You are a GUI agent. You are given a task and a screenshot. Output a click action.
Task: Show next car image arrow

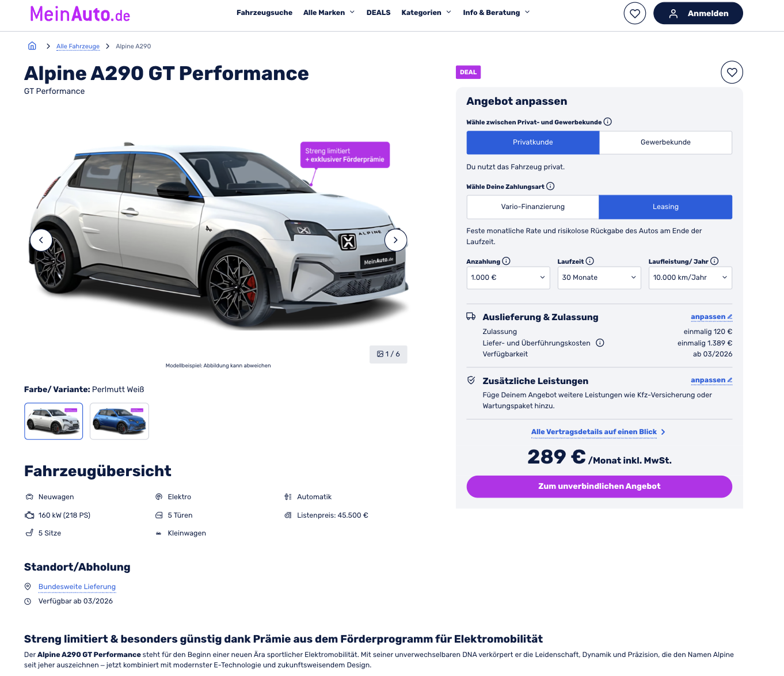(x=395, y=240)
